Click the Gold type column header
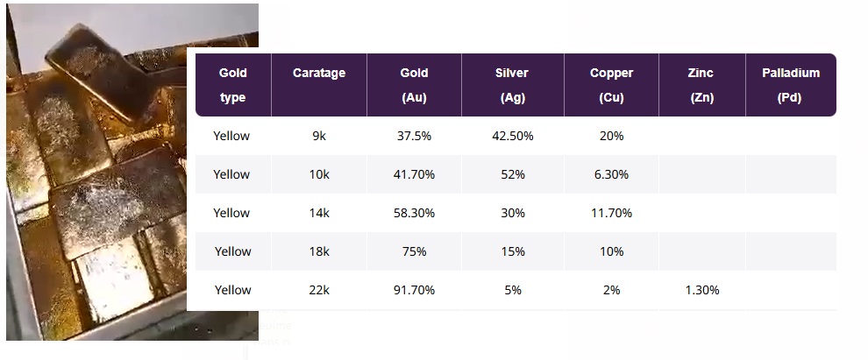 pos(232,85)
